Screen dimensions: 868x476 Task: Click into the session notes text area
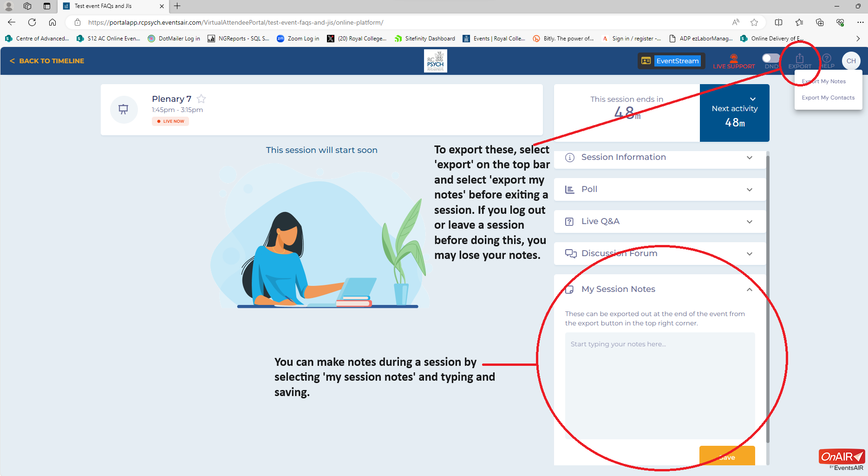click(659, 385)
